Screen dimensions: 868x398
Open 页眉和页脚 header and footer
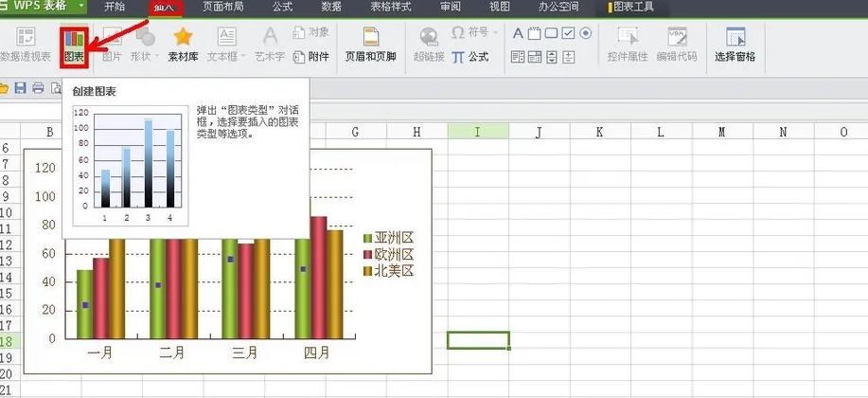[371, 45]
